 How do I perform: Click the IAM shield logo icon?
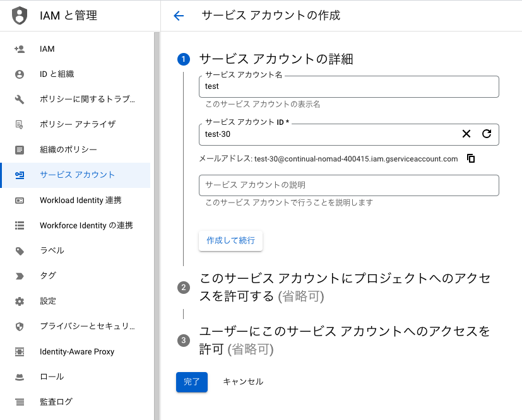20,15
